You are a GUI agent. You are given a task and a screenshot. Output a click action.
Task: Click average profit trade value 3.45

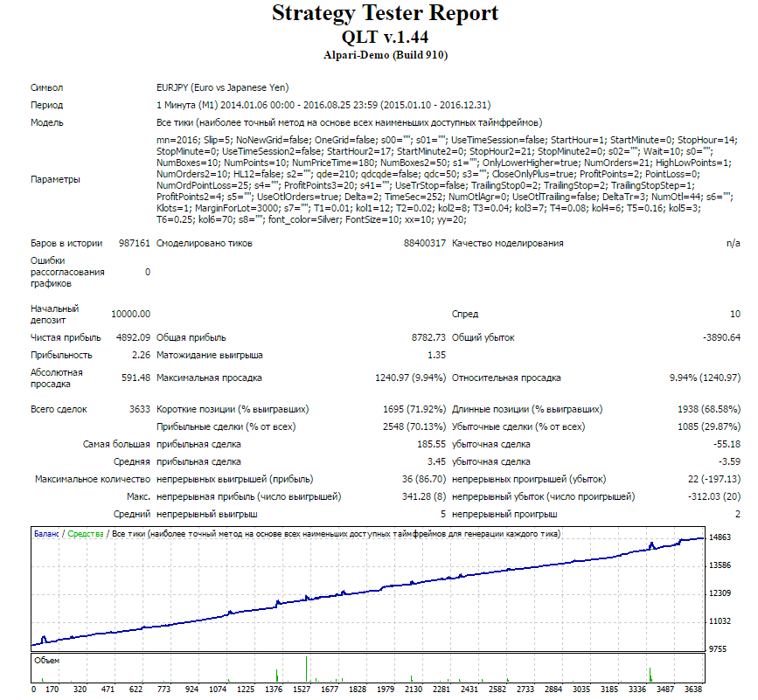[436, 461]
